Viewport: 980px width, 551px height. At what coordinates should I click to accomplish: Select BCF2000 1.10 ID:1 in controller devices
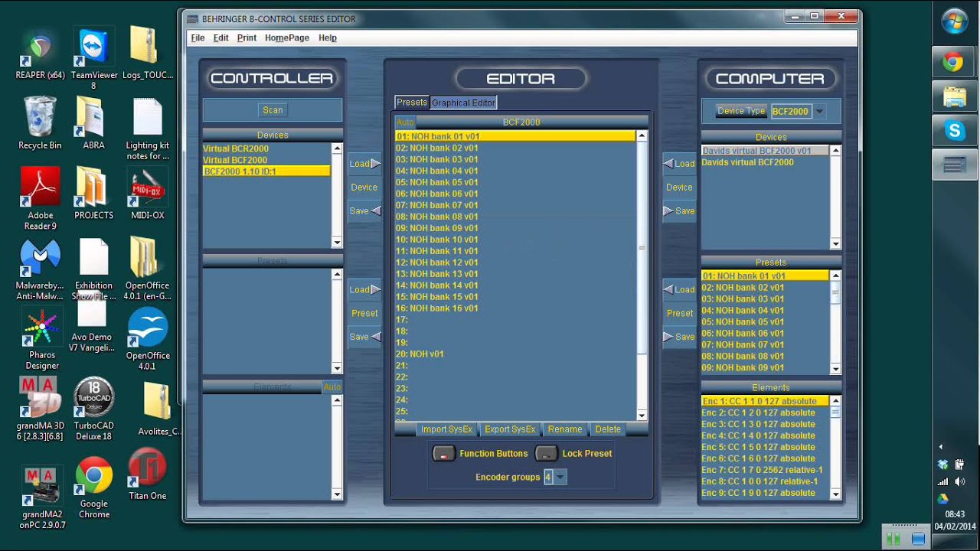coord(266,171)
